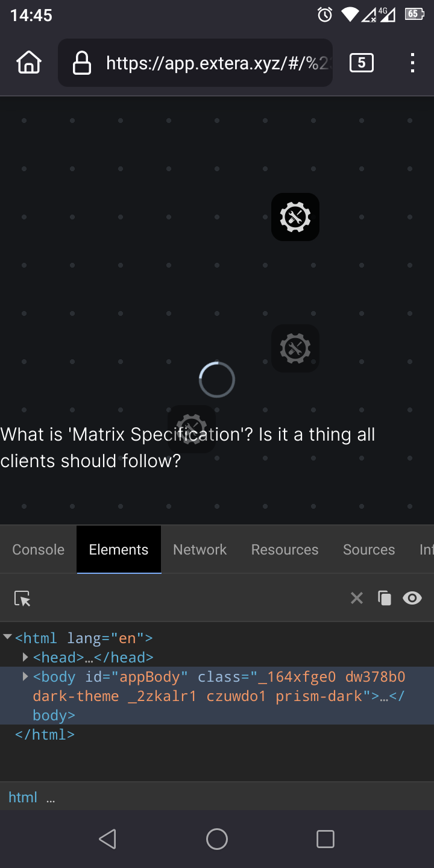Switch to the Resources tab
Image resolution: width=434 pixels, height=868 pixels.
285,550
